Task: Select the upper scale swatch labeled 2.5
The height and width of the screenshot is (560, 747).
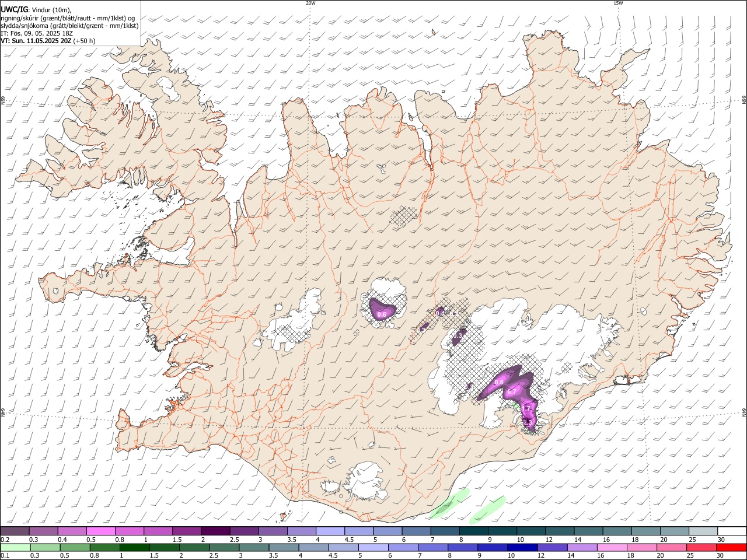Action: (x=244, y=531)
